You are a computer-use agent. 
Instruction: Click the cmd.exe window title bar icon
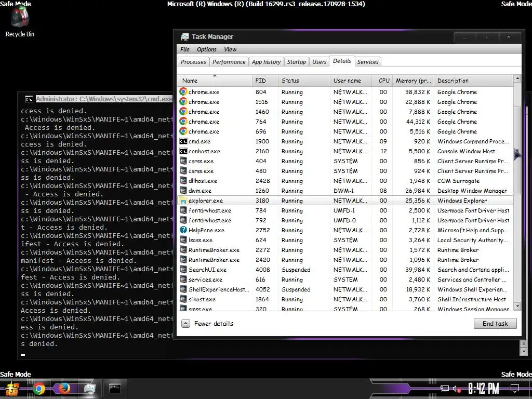(x=29, y=99)
